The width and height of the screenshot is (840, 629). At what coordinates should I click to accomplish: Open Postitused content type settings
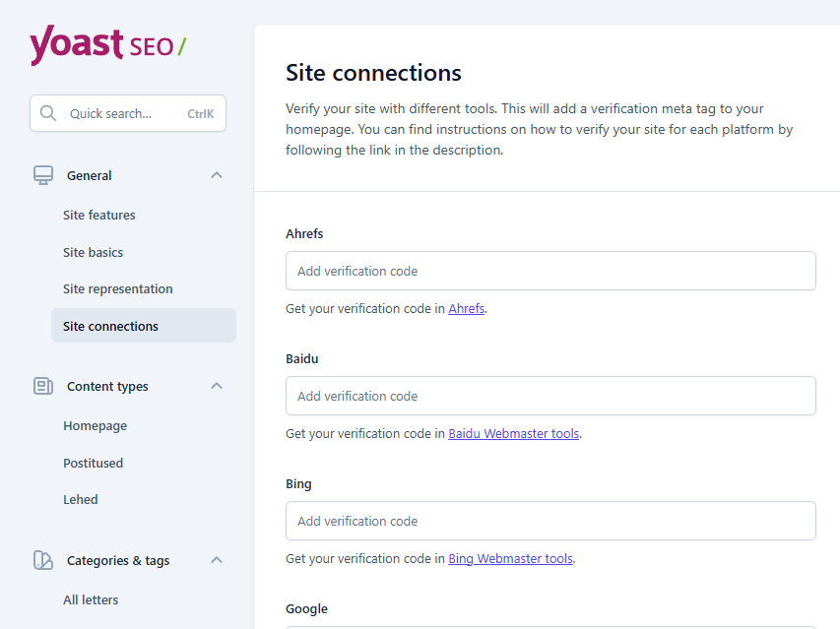coord(94,463)
